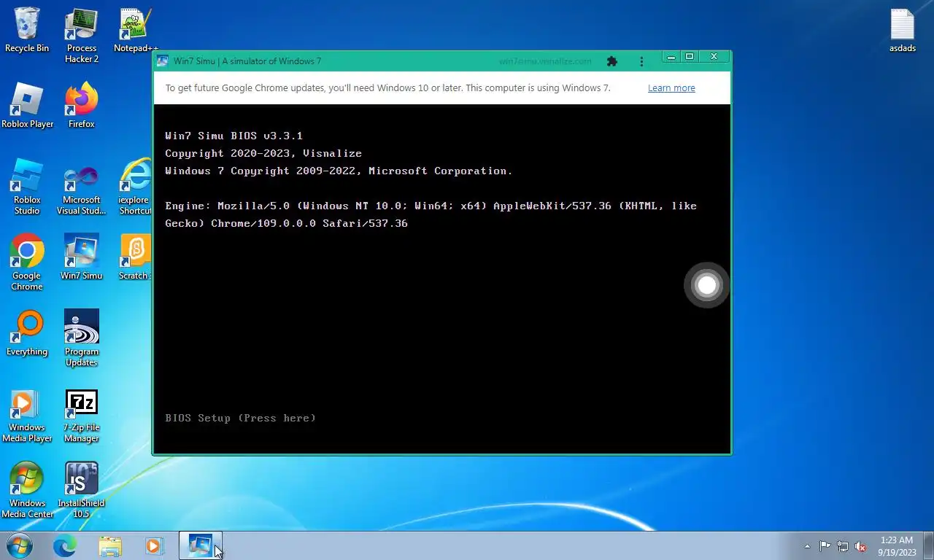Select the iexplore Shortcut desktop icon
Viewport: 934px width, 560px height.
click(x=134, y=187)
